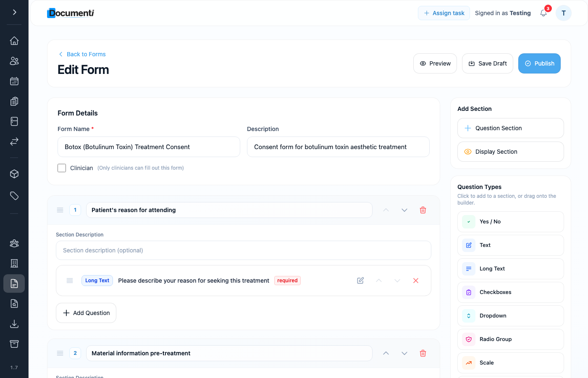
Task: Click the Preview button
Action: click(x=435, y=63)
